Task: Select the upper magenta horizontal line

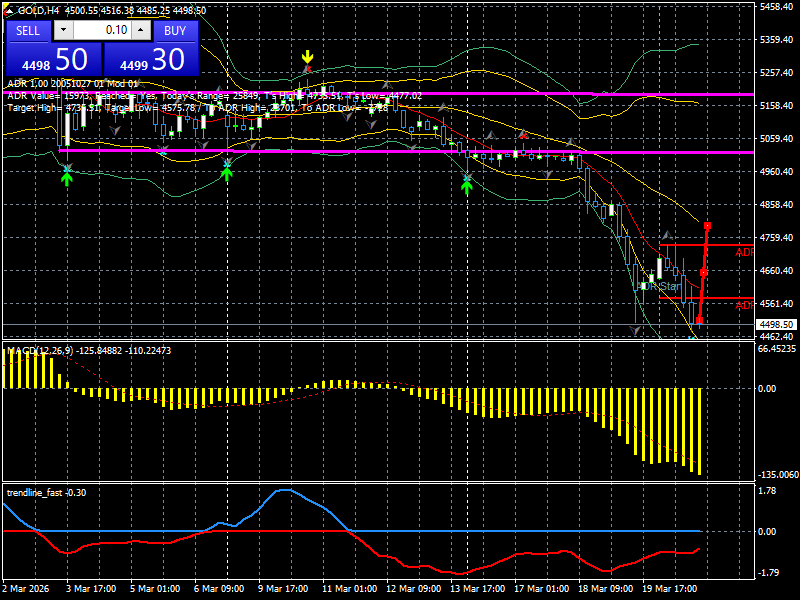Action: 379,94
